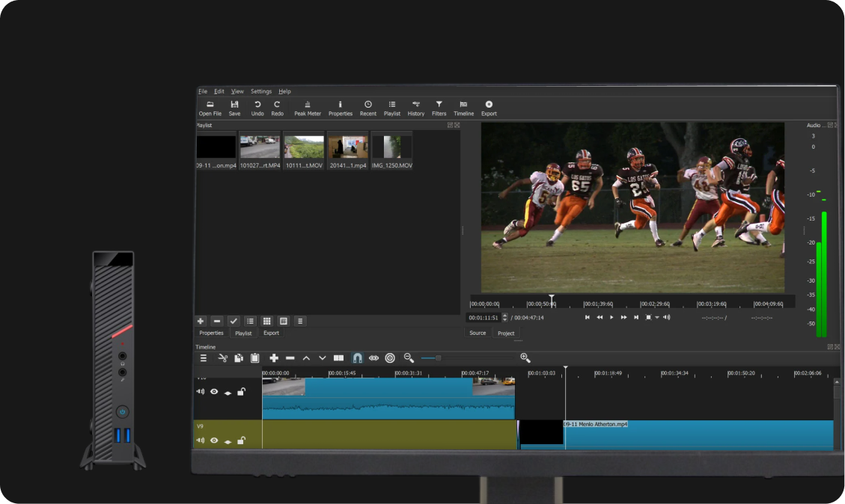
Task: Mute track V9 audio
Action: point(199,440)
